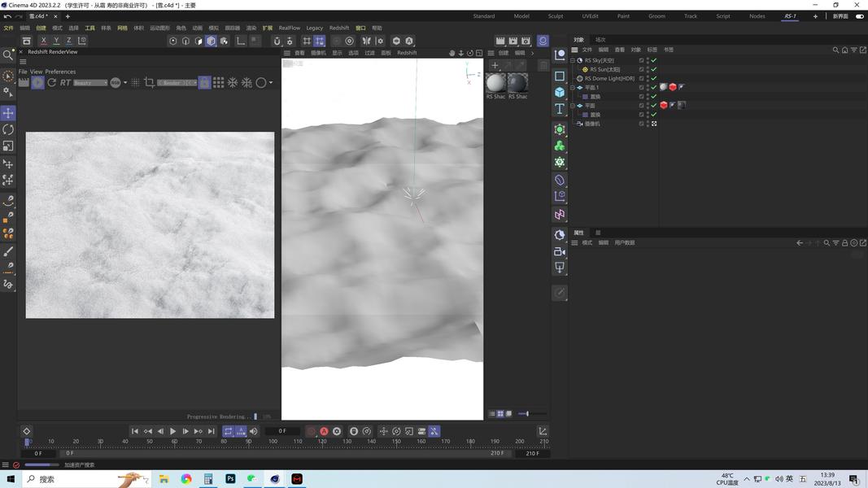The image size is (868, 488).
Task: Open the Render region dropdown in RenderView
Action: coord(177,82)
